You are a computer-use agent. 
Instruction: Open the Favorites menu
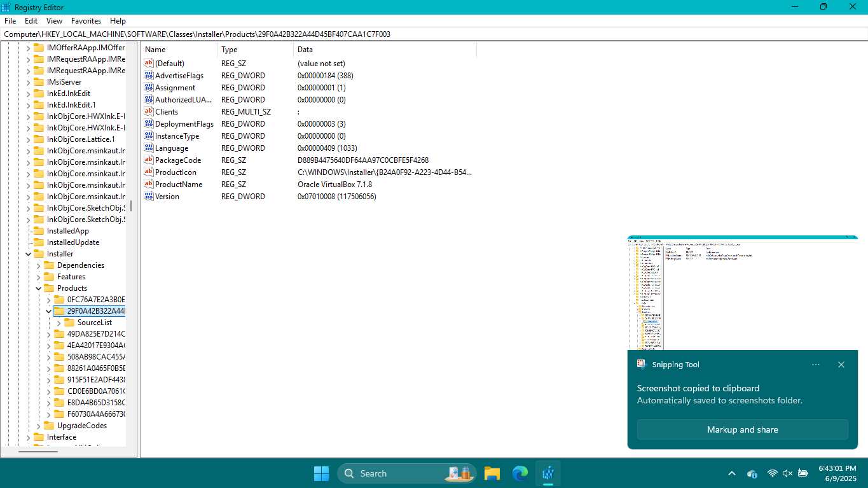86,21
